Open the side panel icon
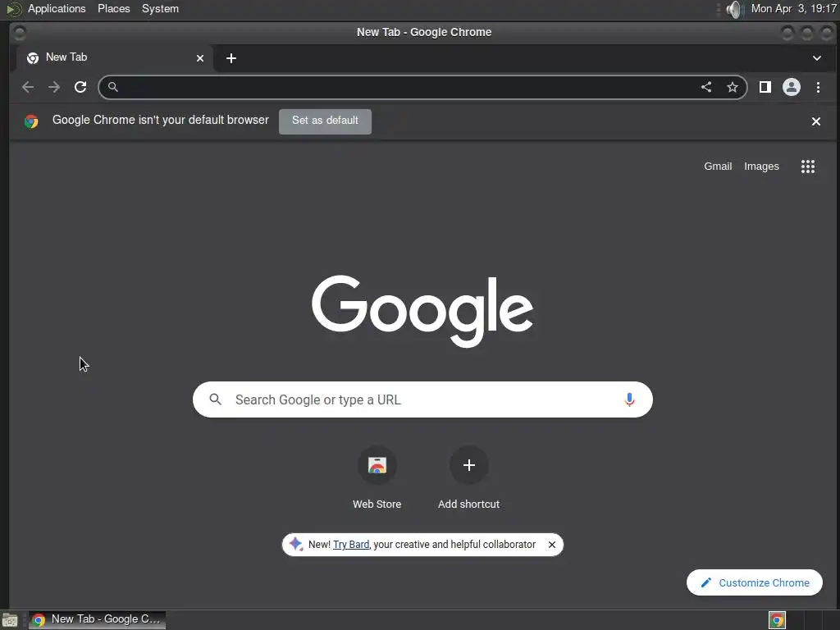Screen dimensions: 840x630 [765, 87]
